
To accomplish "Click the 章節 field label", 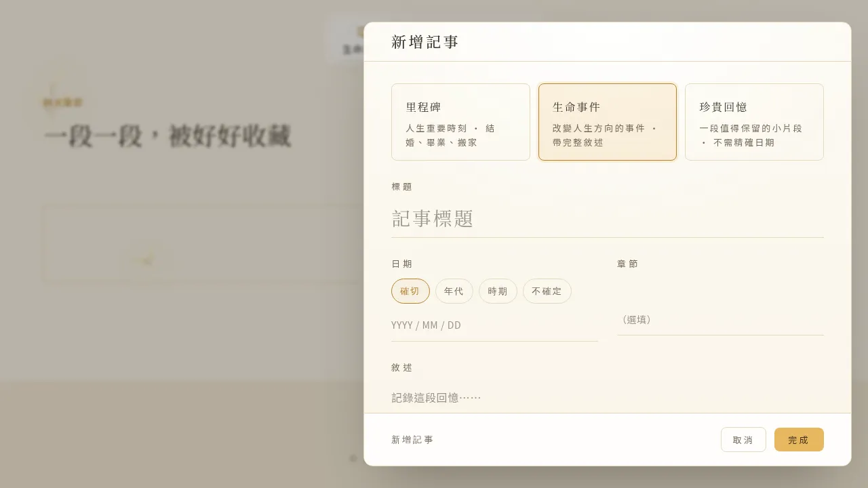I will (x=627, y=264).
